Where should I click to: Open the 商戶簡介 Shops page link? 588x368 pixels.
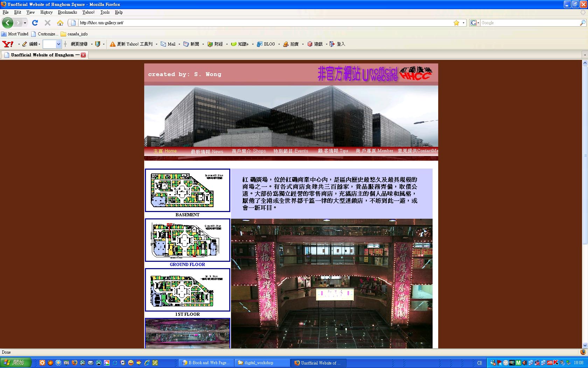coord(249,151)
